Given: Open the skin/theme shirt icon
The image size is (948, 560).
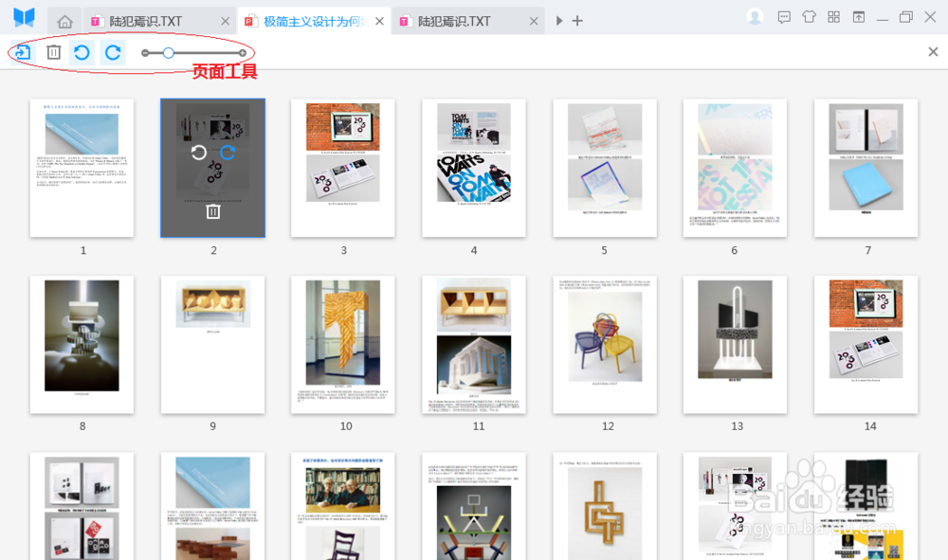Looking at the screenshot, I should (x=809, y=17).
